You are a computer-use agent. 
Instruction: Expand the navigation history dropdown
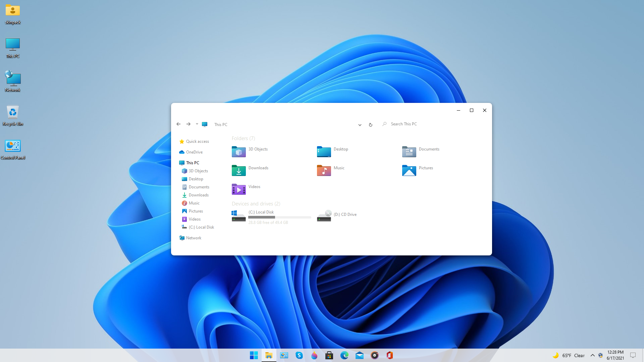[x=196, y=124]
